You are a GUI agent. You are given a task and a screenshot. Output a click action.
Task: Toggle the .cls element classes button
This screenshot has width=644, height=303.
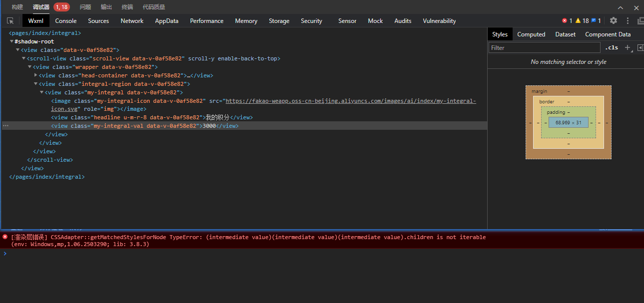pos(612,47)
